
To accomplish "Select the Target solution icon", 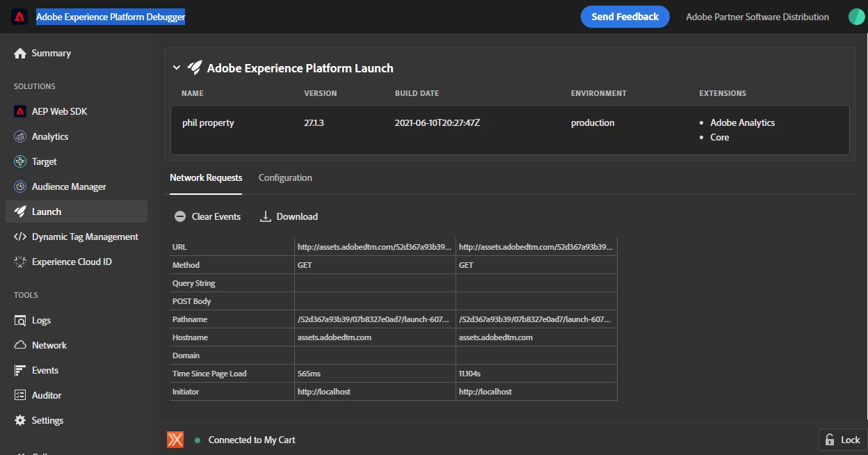I will click(19, 161).
